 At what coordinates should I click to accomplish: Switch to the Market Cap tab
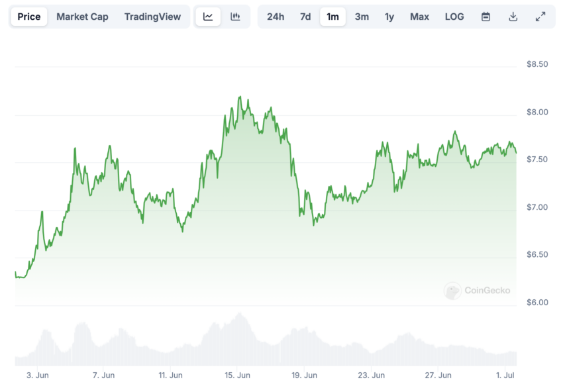point(82,17)
